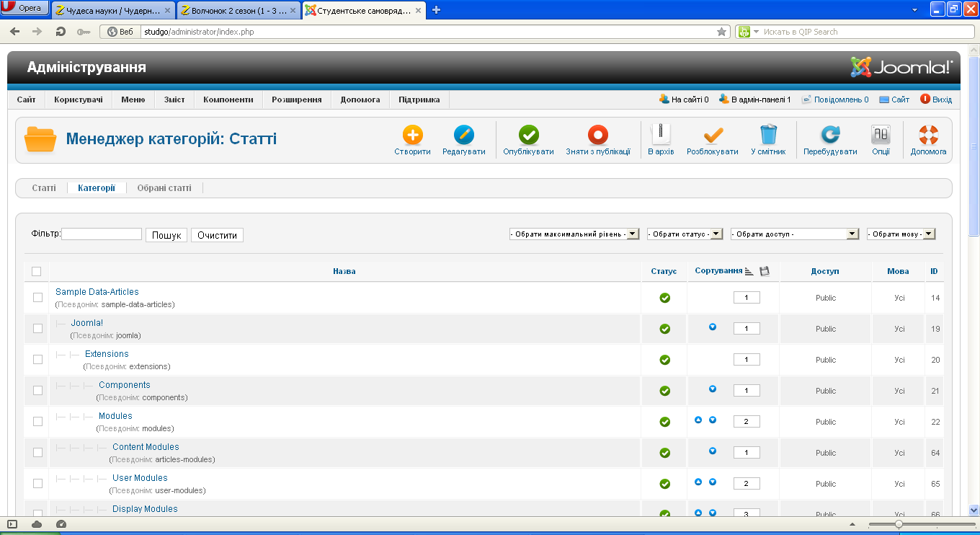
Task: Check the Content Modules row checkbox
Action: pos(37,452)
